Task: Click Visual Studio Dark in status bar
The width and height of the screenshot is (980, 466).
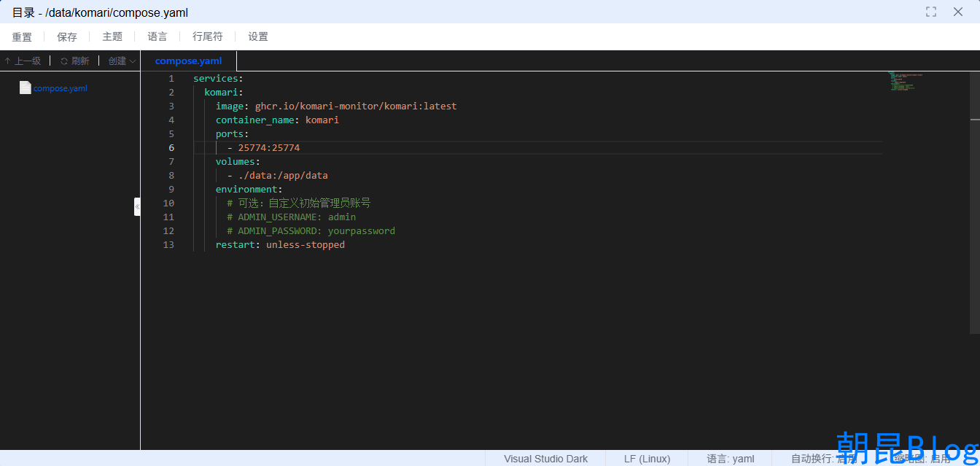Action: [x=545, y=459]
